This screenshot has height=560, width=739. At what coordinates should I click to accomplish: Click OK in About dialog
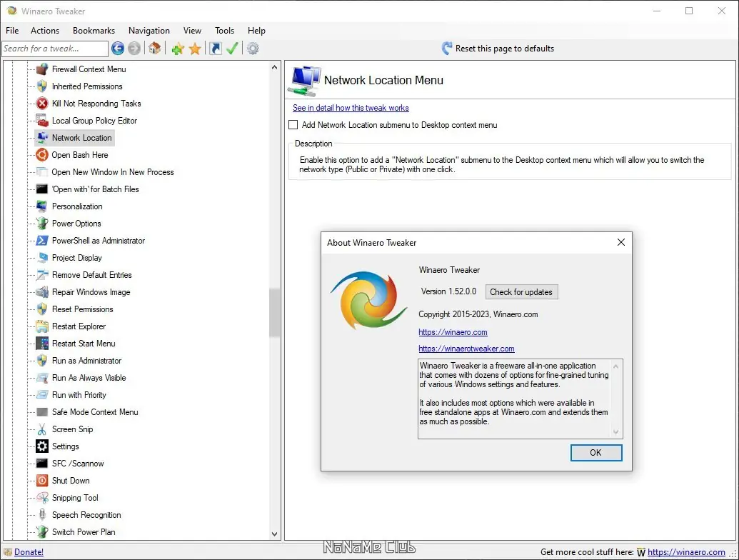click(596, 453)
